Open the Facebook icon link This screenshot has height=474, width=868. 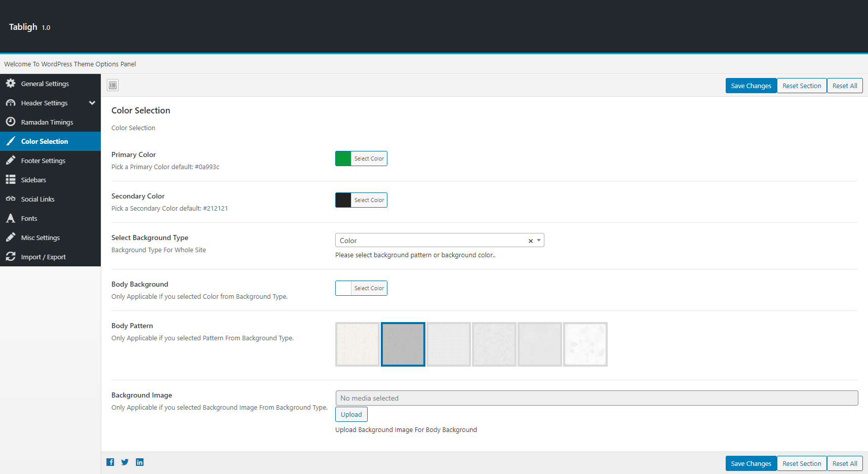[110, 462]
